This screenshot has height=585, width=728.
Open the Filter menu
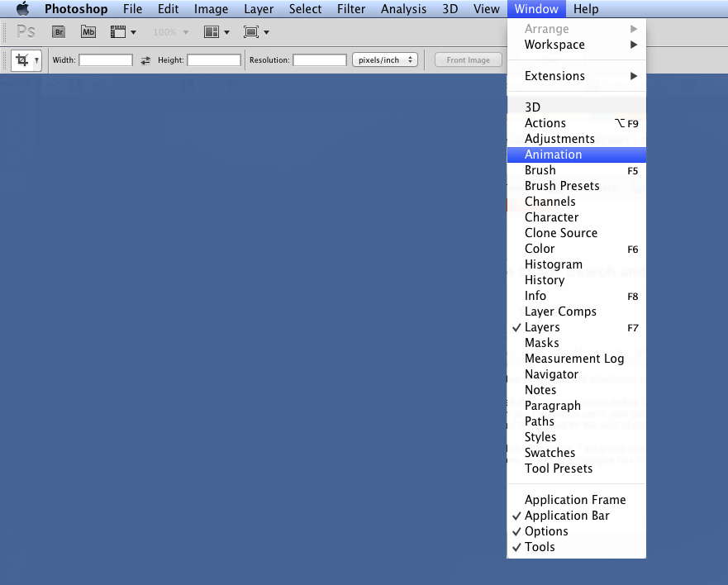351,9
